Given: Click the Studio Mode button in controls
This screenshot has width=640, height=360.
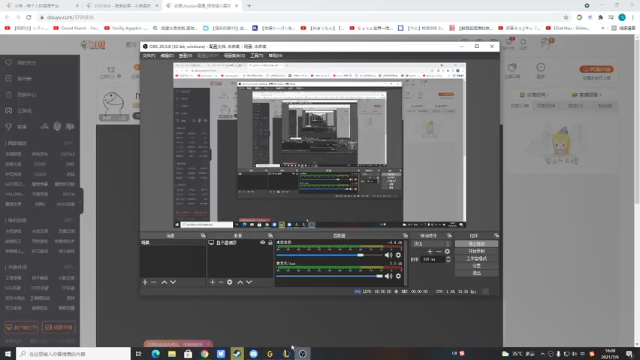Looking at the screenshot, I should [476, 258].
